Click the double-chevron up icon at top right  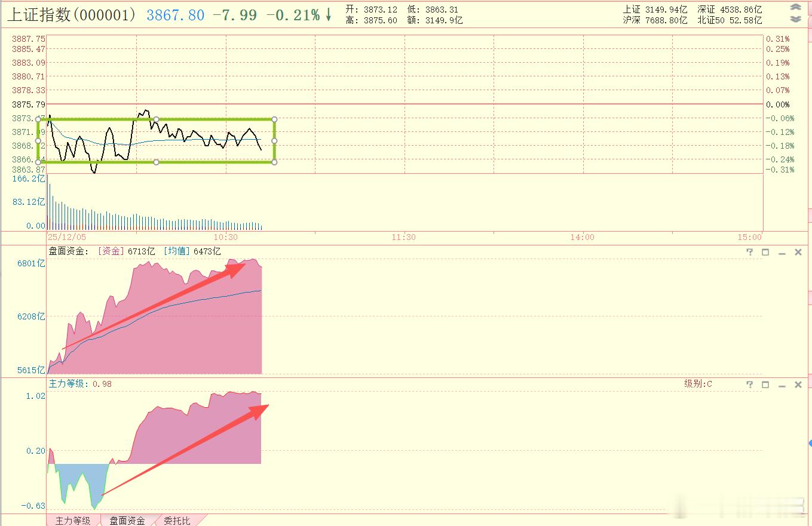click(x=795, y=8)
